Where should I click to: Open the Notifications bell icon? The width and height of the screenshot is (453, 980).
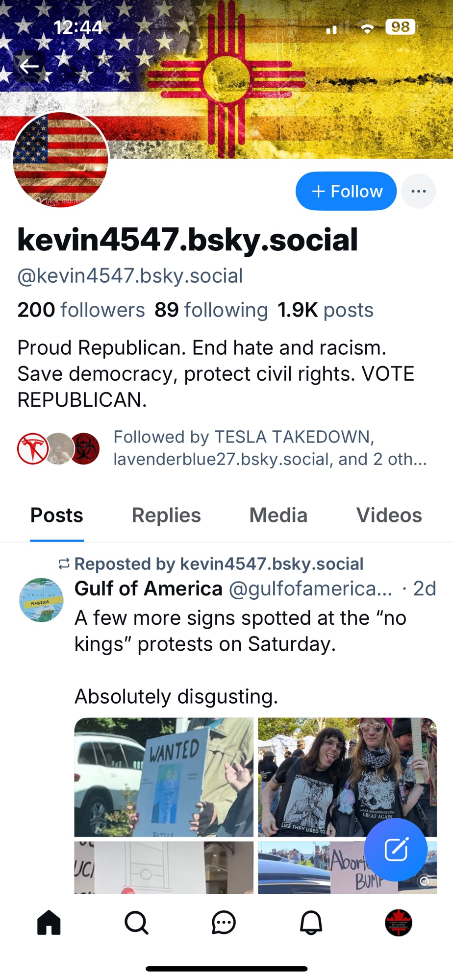click(311, 923)
